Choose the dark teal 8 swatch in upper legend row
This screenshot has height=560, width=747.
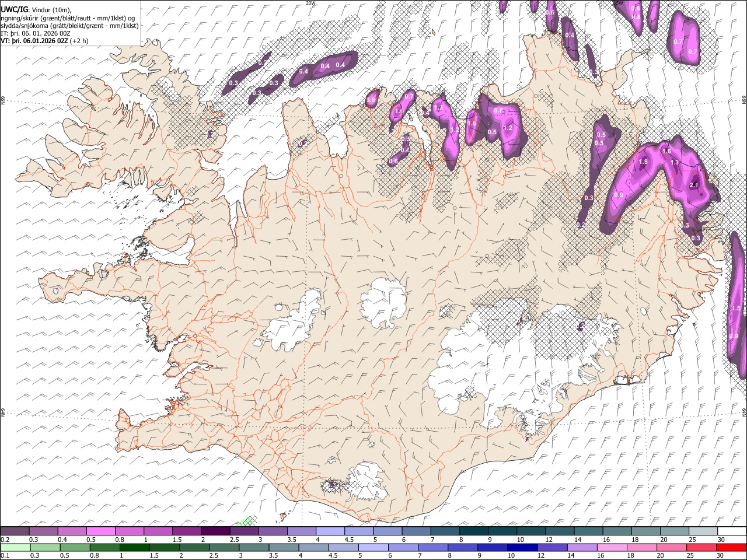tap(474, 531)
